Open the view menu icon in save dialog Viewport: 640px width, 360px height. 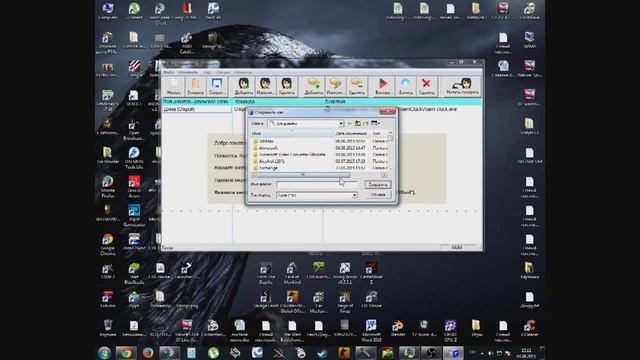pyautogui.click(x=375, y=123)
